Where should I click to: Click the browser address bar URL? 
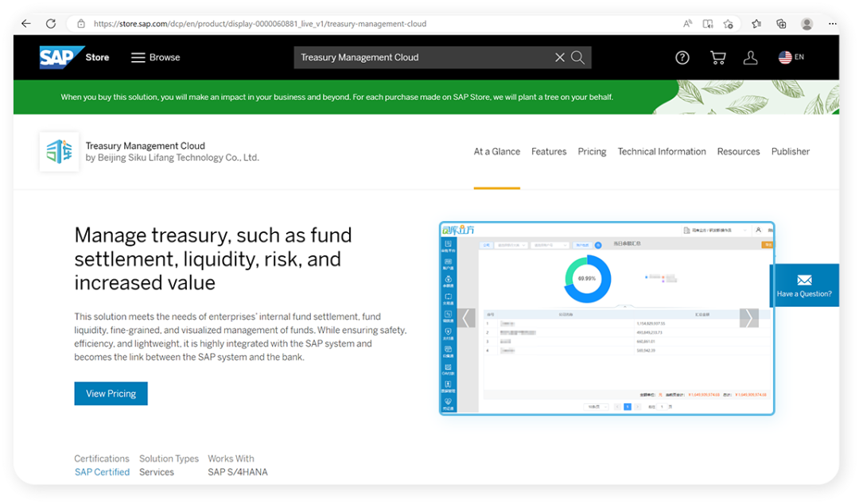click(259, 24)
